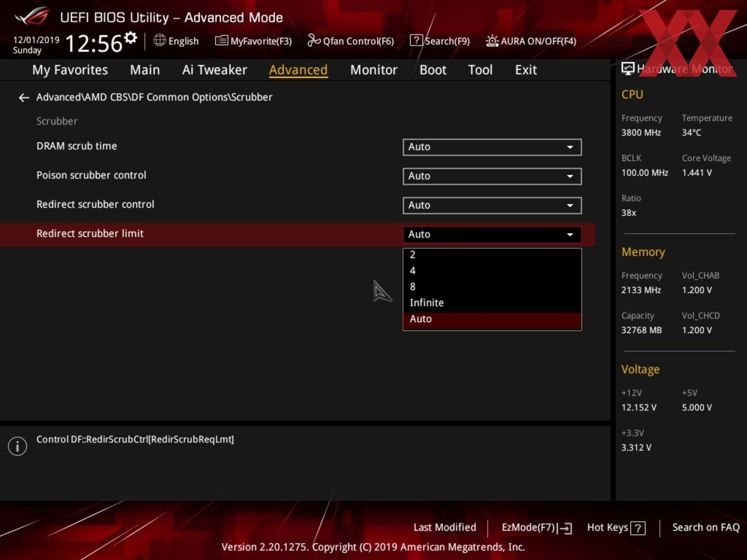747x560 pixels.
Task: Open the Redirect scrubber control dropdown
Action: coord(492,205)
